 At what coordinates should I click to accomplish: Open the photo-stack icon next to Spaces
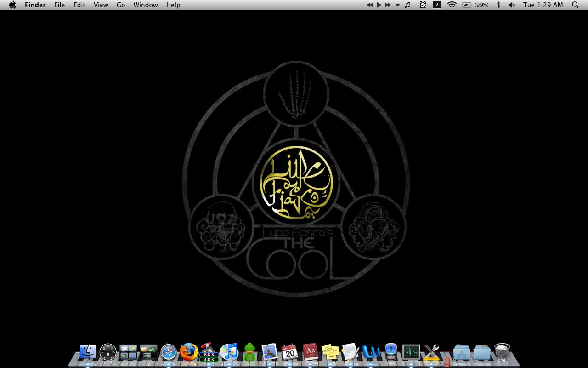(x=148, y=352)
